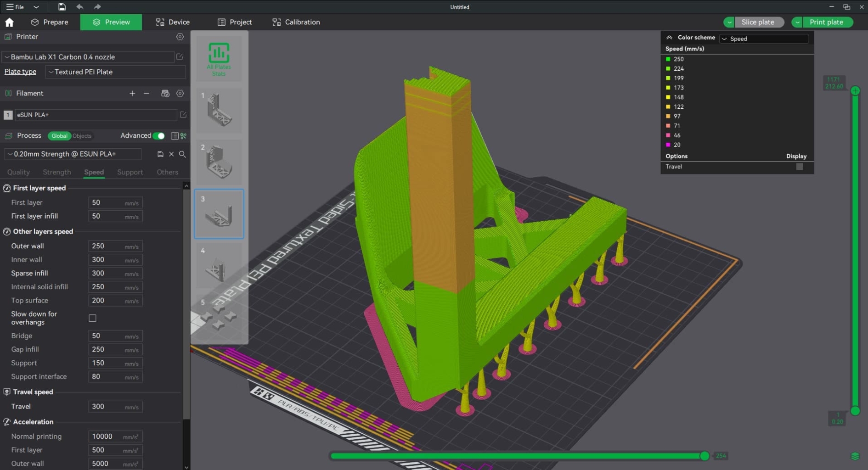Click the Print plate button
Viewport: 868px width, 470px height.
[826, 22]
